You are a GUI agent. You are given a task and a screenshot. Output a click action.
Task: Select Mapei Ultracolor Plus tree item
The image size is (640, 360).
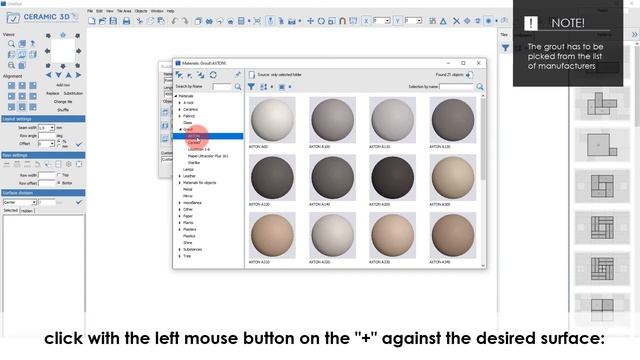(x=208, y=156)
